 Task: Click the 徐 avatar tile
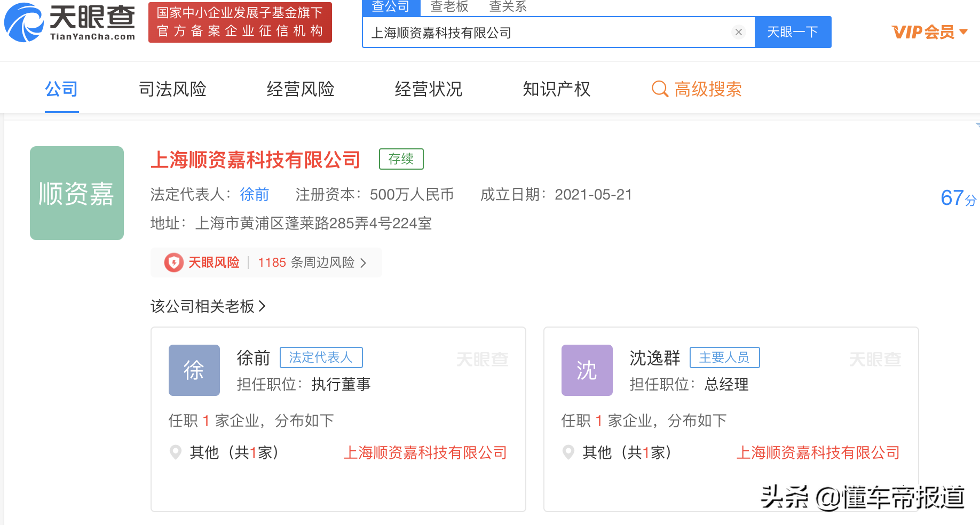[194, 370]
